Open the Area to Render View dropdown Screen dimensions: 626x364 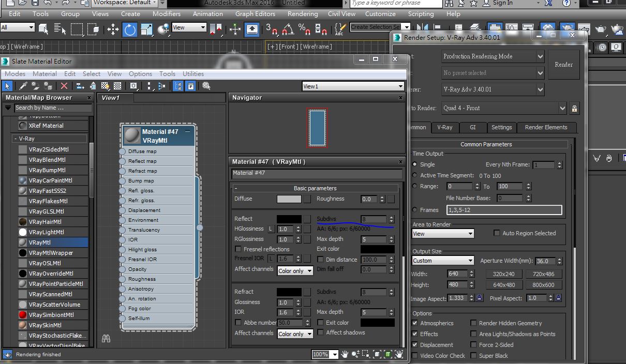443,234
